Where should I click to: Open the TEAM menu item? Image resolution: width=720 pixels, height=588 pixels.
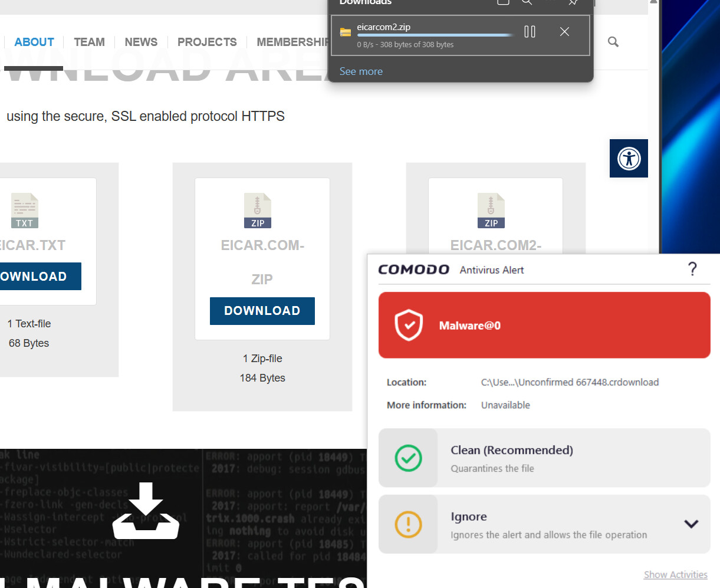coord(89,42)
